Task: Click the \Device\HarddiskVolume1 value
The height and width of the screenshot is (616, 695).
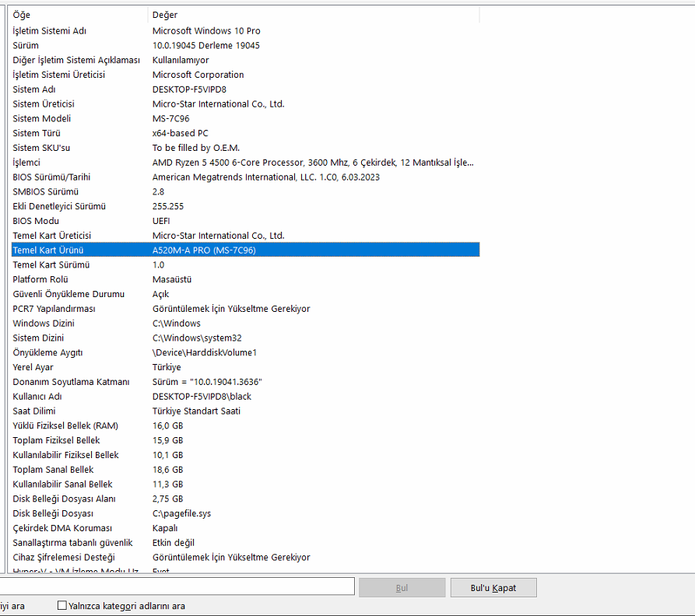Action: (205, 352)
